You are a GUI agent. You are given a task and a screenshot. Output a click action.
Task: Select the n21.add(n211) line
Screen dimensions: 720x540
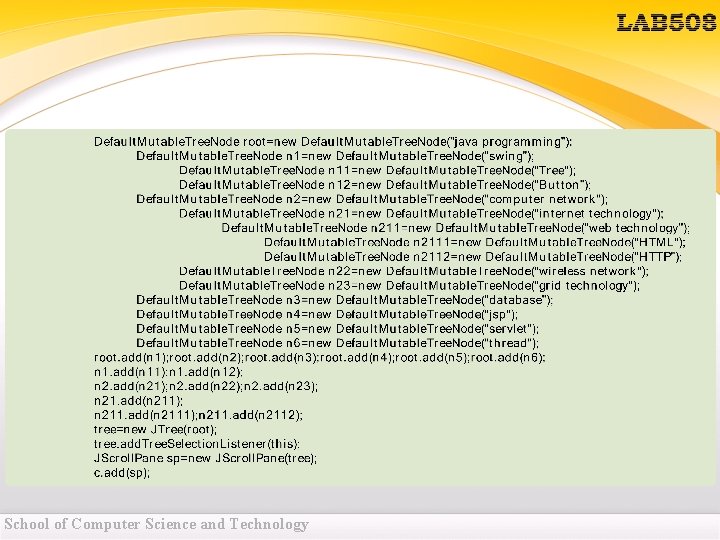[x=138, y=400]
